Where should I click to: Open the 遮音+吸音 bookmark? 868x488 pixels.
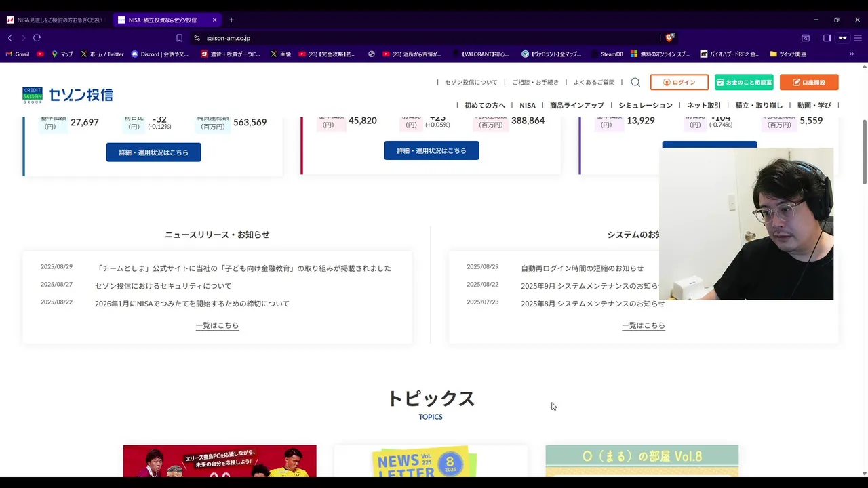pos(231,54)
